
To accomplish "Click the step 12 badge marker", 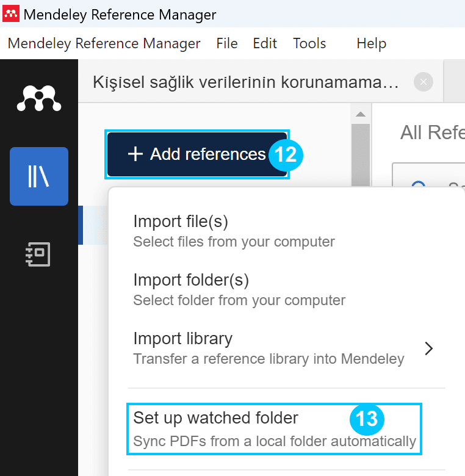I will pyautogui.click(x=286, y=155).
